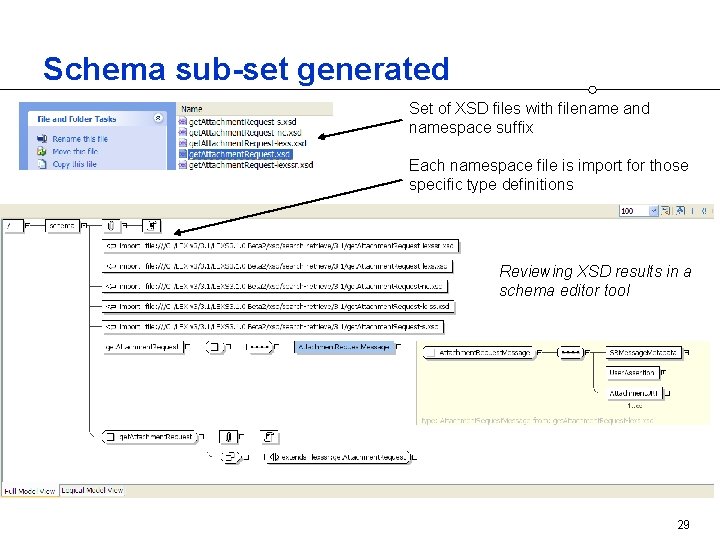The height and width of the screenshot is (540, 720).
Task: Click the sequence compositor in yellow preview panel
Action: click(570, 353)
